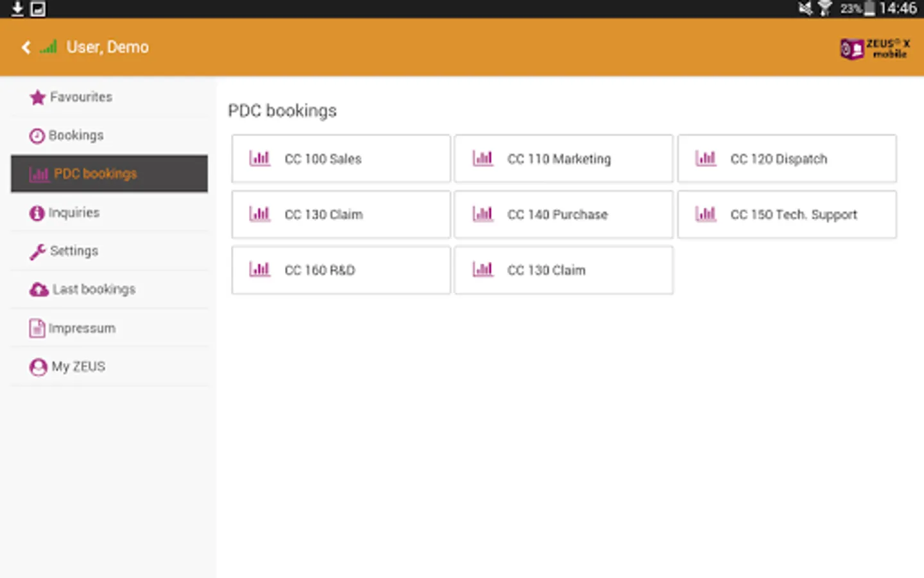Open Favourites menu entry

(110, 97)
